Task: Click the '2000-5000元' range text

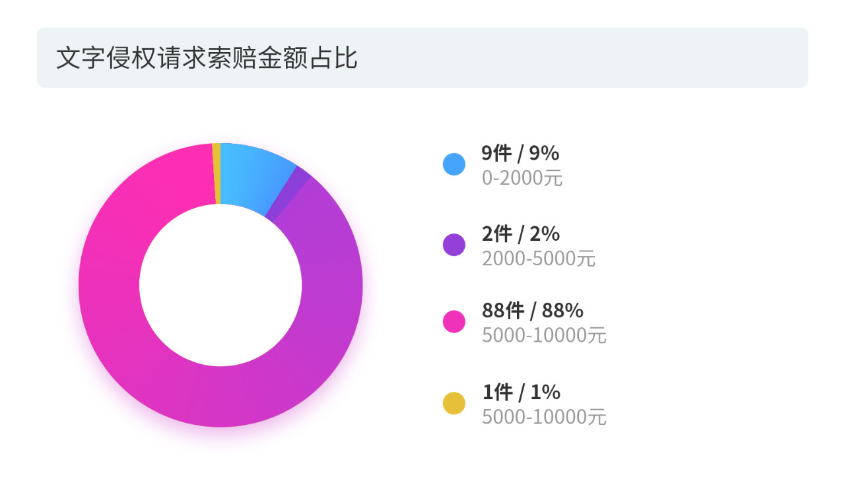Action: click(539, 259)
